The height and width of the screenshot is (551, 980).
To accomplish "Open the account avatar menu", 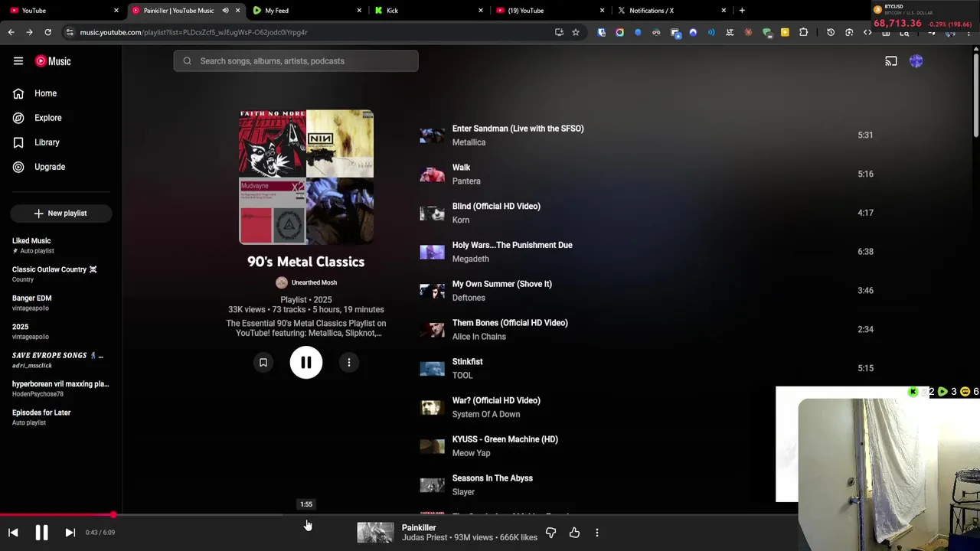I will point(916,61).
